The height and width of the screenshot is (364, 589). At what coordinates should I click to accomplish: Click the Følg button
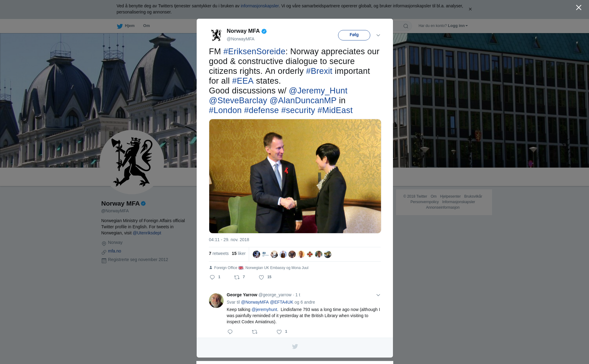pyautogui.click(x=354, y=35)
